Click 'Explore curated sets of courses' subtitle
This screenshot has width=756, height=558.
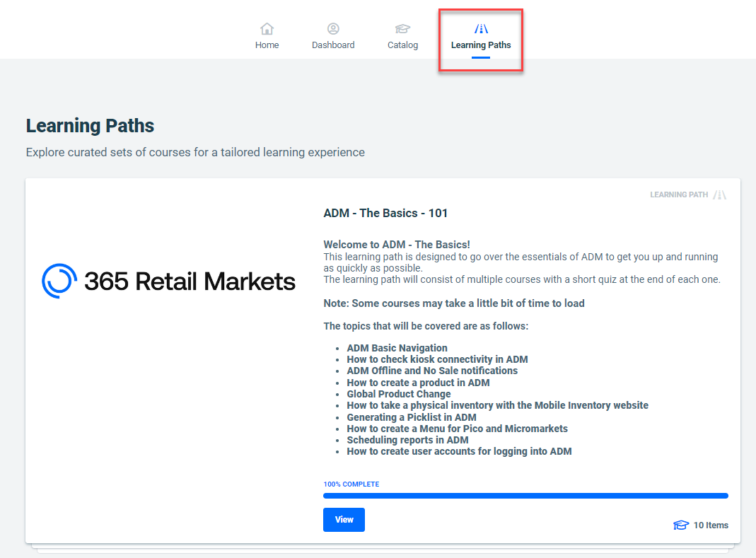coord(195,152)
